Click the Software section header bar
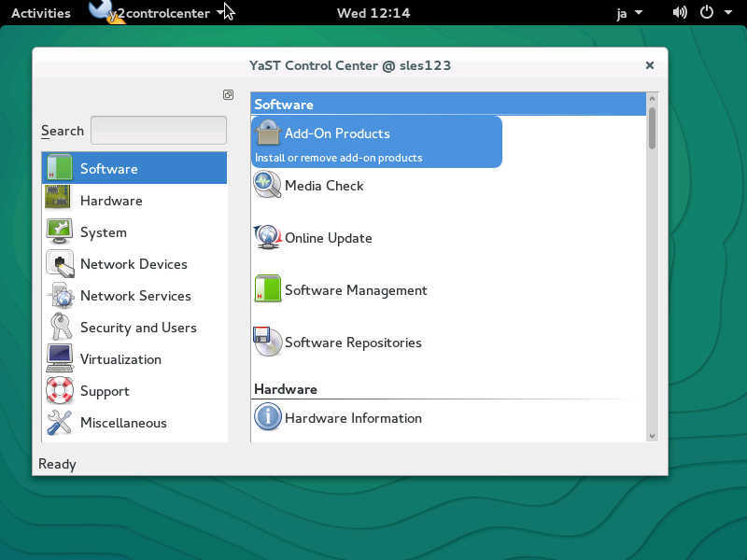Image resolution: width=747 pixels, height=560 pixels. click(448, 105)
